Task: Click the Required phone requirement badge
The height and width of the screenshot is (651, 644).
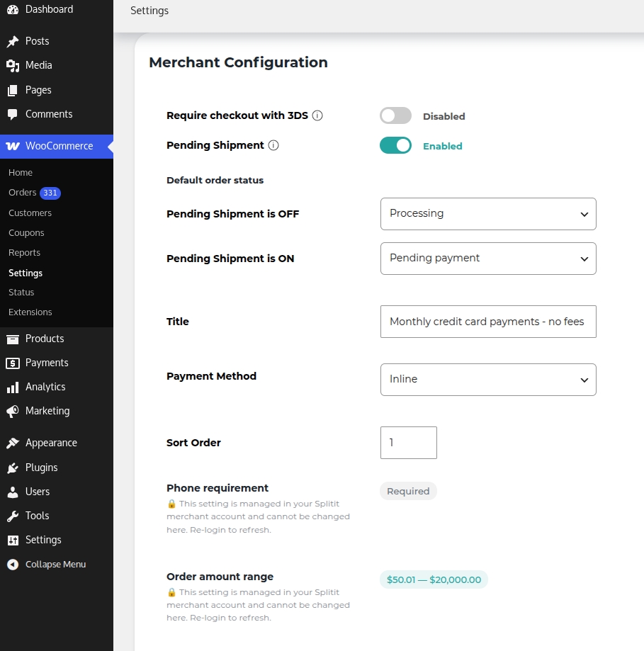Action: [x=408, y=491]
